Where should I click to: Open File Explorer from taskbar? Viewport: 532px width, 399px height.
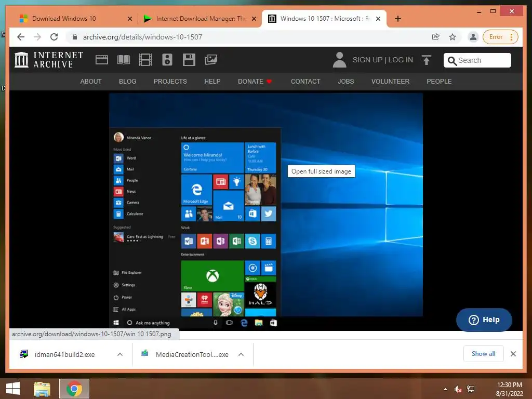[42, 389]
